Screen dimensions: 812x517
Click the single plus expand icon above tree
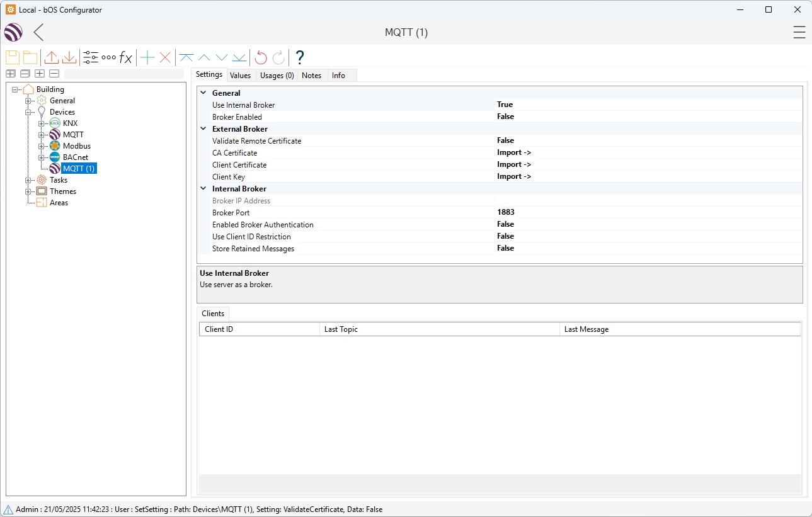tap(40, 74)
